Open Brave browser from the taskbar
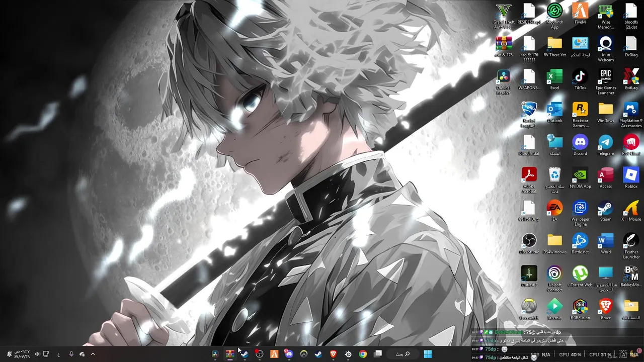Image resolution: width=644 pixels, height=362 pixels. pyautogui.click(x=333, y=354)
